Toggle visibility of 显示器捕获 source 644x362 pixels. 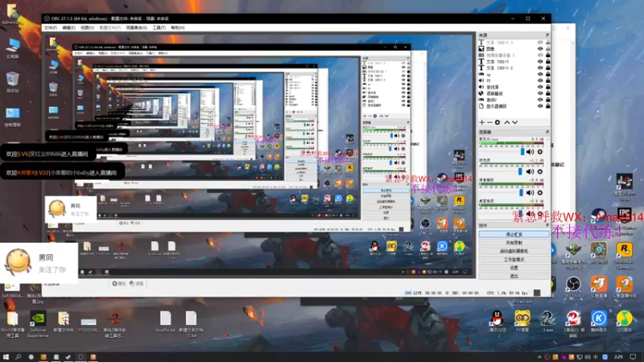(x=540, y=106)
